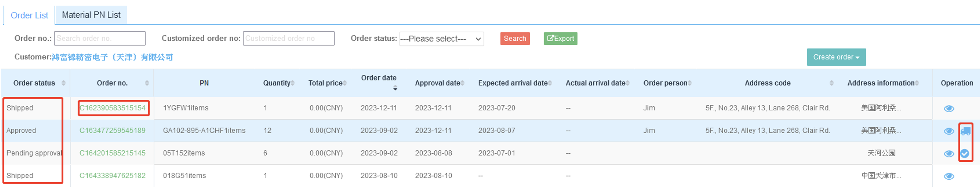Click the Order no. search field

pyautogui.click(x=100, y=38)
